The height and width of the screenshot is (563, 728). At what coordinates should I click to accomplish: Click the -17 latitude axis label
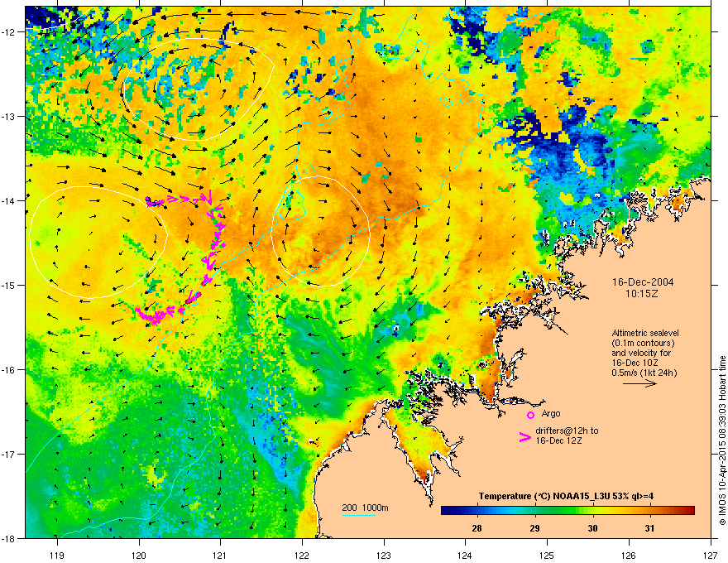[x=9, y=455]
